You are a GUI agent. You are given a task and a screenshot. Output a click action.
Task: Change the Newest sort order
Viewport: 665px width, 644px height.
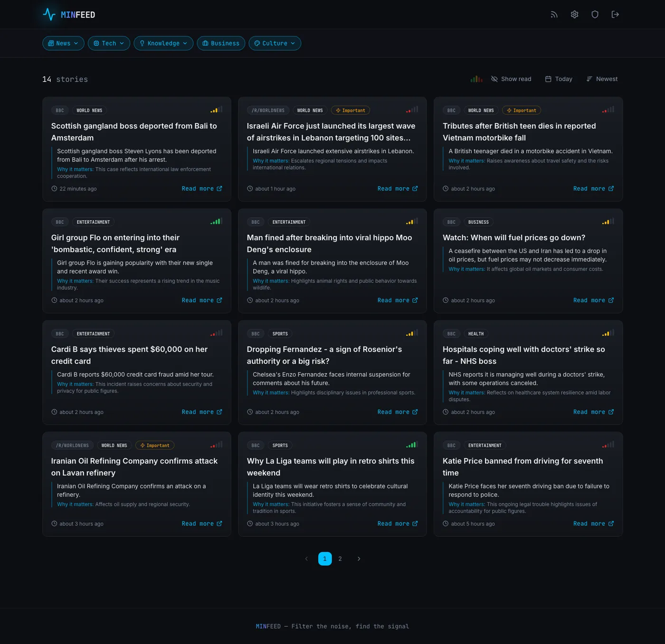[x=602, y=79]
